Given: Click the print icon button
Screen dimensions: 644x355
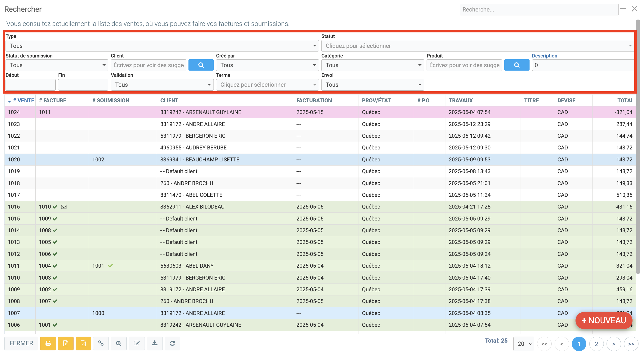Looking at the screenshot, I should [48, 343].
